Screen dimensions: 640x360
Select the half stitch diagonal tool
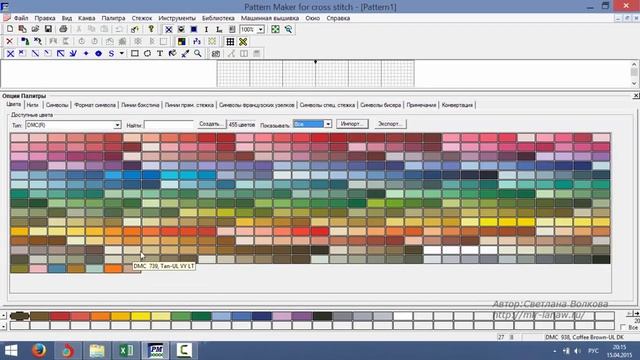point(36,53)
